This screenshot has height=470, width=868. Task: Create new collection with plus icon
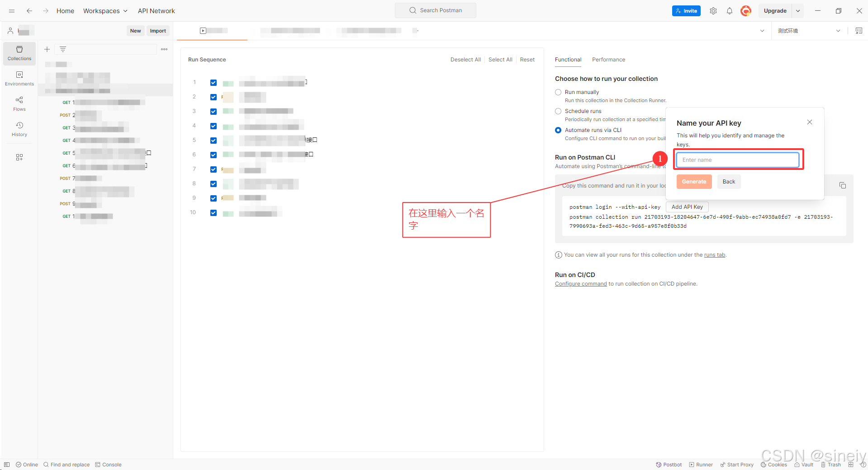point(47,49)
